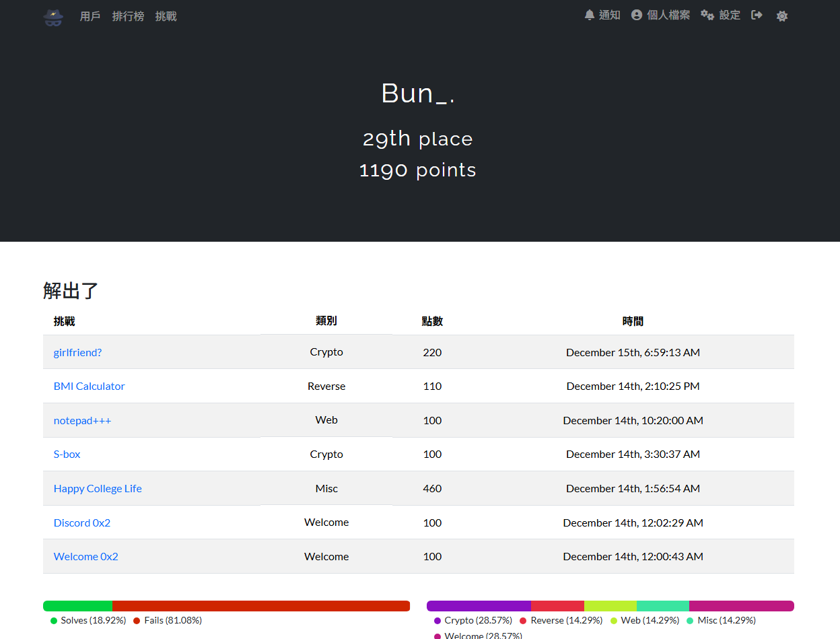Image resolution: width=840 pixels, height=639 pixels.
Task: Click the magenta Welcome bar segment
Action: [742, 606]
